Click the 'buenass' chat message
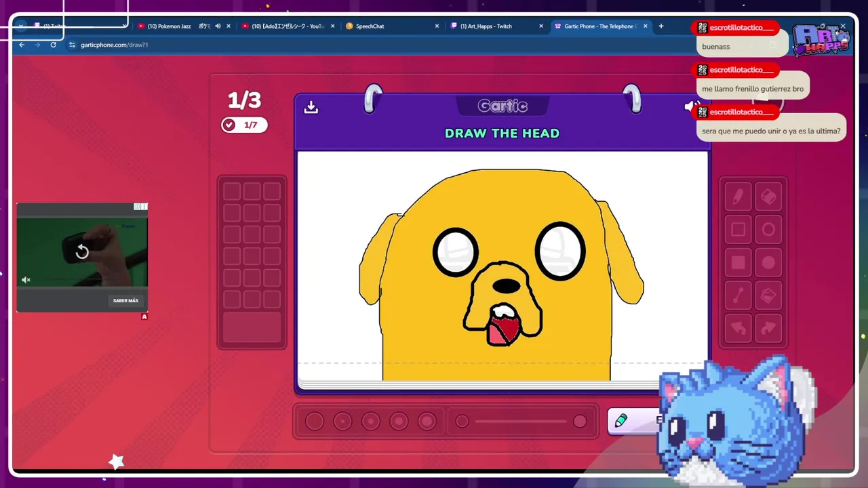 click(716, 47)
